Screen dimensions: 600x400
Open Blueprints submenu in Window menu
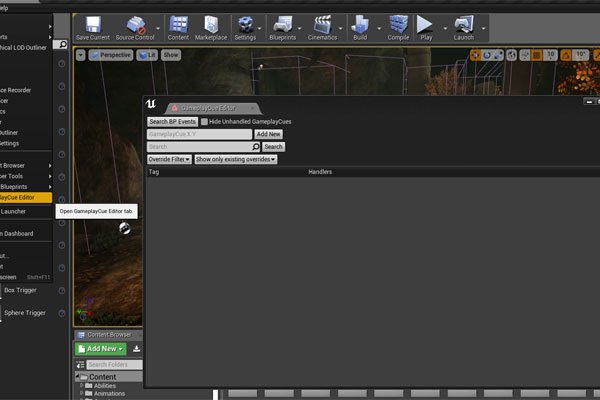[x=26, y=187]
